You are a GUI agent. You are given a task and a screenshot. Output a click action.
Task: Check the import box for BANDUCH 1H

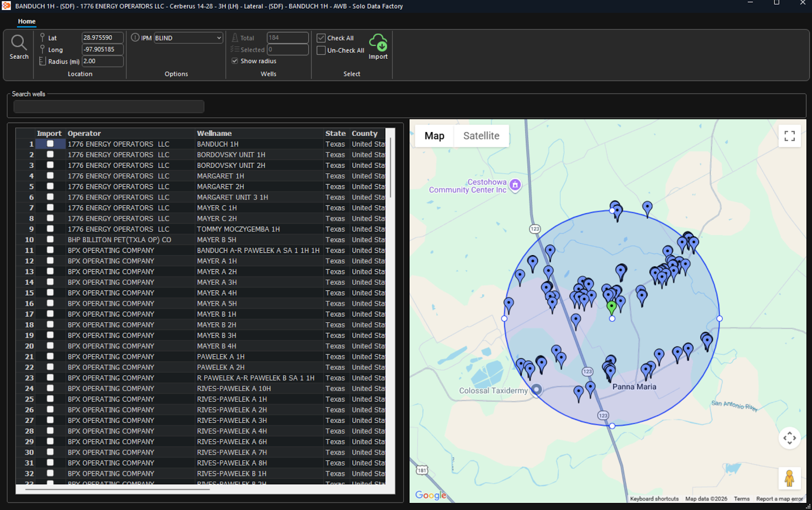click(x=50, y=144)
